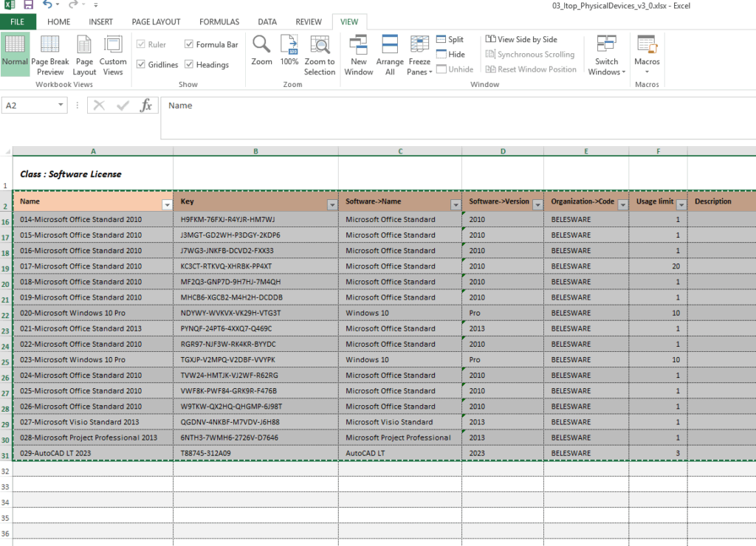Toggle the Formula Bar checkbox
This screenshot has width=756, height=546.
click(189, 45)
